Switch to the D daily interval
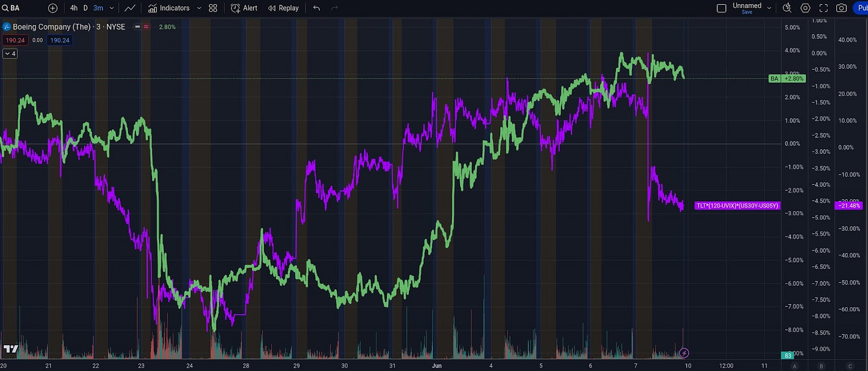 tap(85, 8)
